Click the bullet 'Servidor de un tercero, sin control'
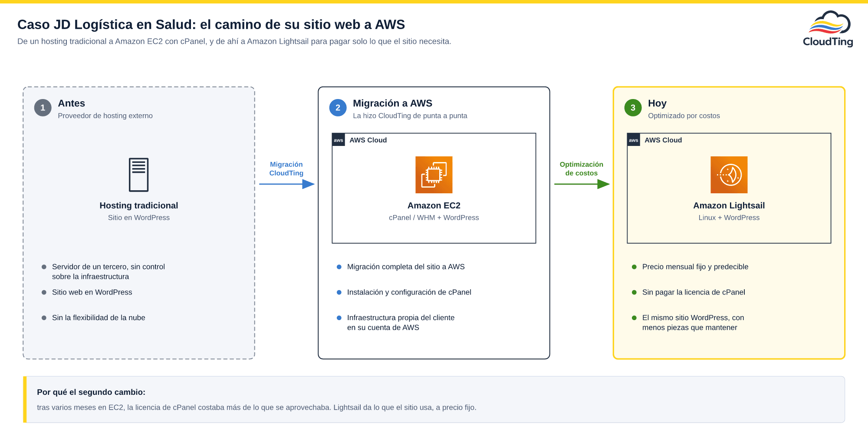868x440 pixels. [108, 271]
